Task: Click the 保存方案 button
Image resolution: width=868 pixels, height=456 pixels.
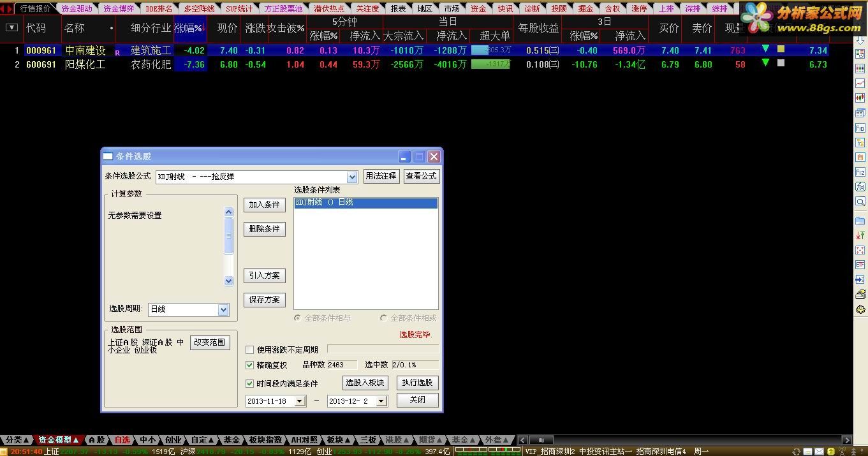Action: click(x=265, y=300)
